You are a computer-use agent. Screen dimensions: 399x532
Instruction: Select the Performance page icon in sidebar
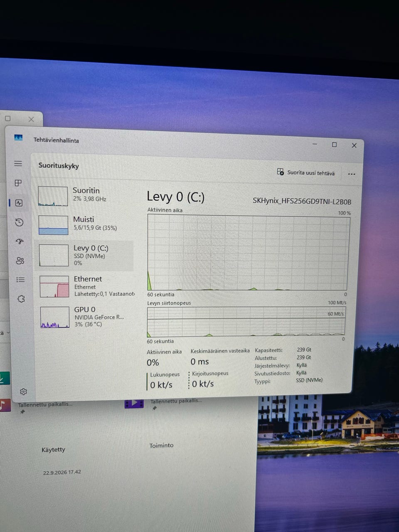[19, 203]
